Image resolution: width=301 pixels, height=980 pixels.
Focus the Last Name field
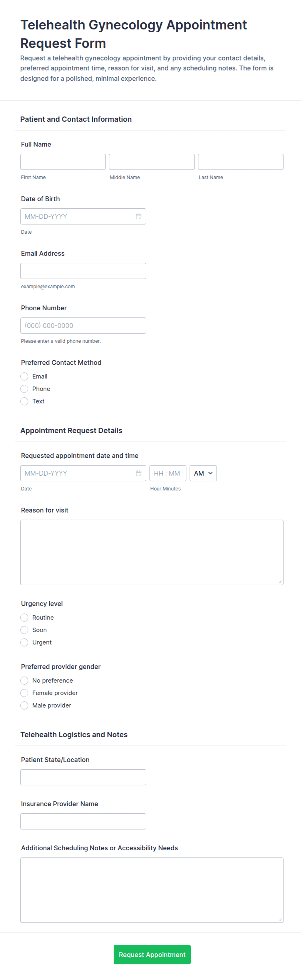(240, 162)
